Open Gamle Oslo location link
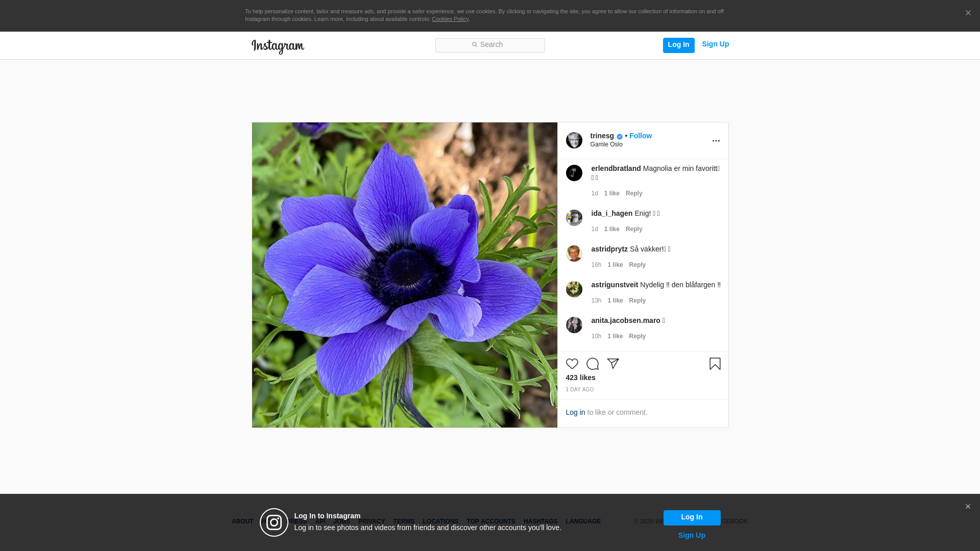The height and width of the screenshot is (551, 980). (606, 144)
